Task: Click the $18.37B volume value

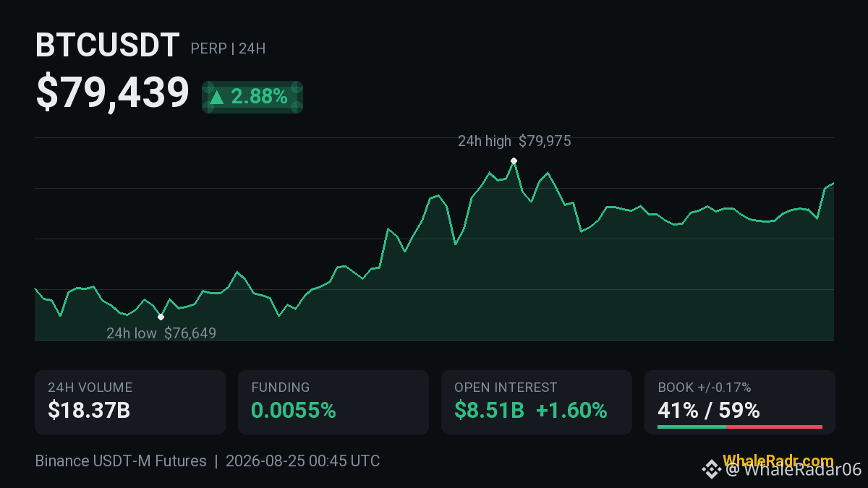Action: pos(89,411)
